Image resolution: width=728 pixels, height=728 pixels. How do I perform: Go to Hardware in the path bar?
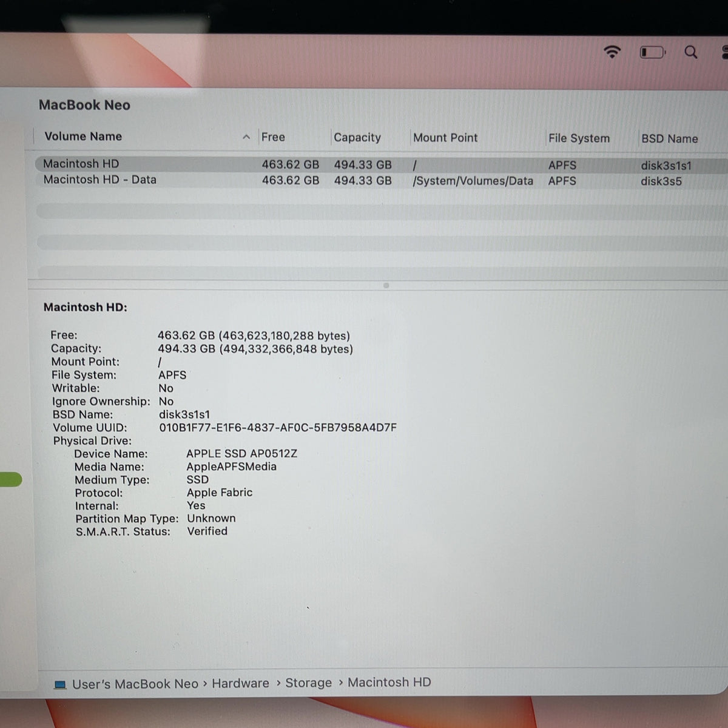[240, 683]
